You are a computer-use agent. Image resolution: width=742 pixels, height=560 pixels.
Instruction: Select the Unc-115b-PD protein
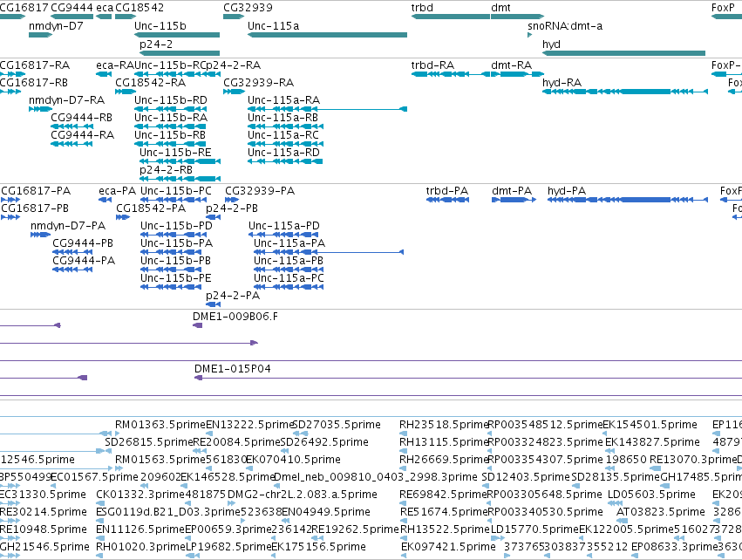[174, 235]
